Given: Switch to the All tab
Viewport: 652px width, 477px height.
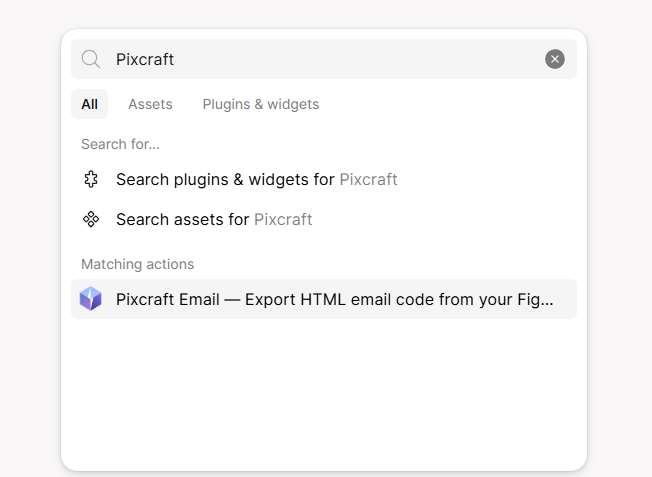Looking at the screenshot, I should click(89, 104).
